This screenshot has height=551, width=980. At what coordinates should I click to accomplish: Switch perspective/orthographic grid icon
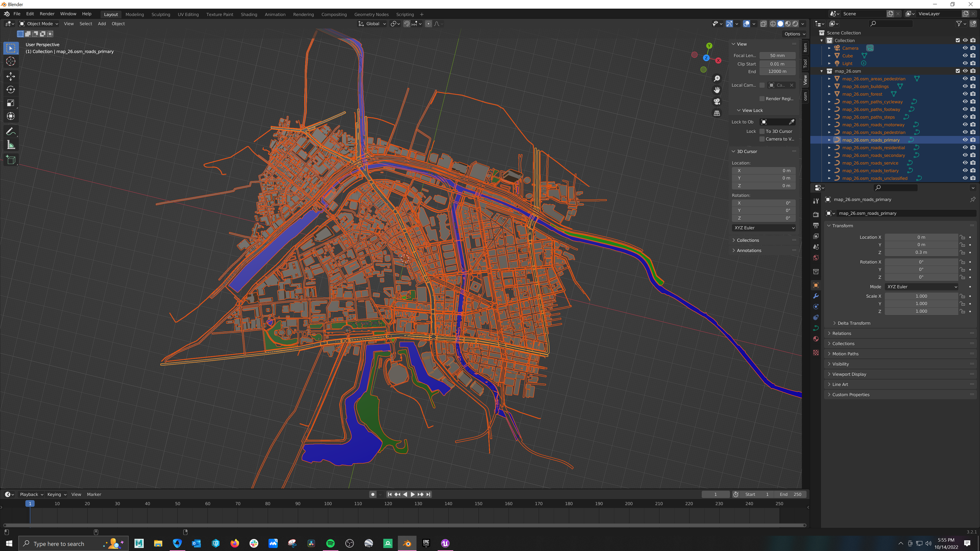point(717,113)
